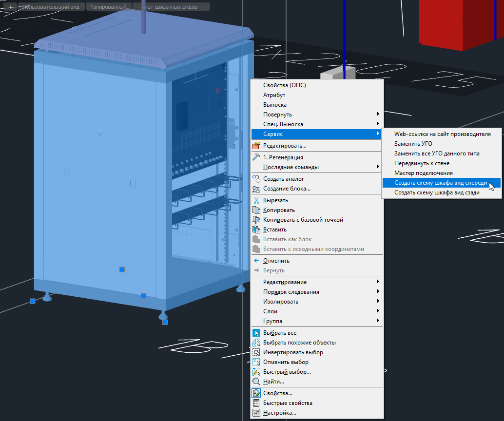Click the Вставить clipboard icon
The width and height of the screenshot is (504, 421).
pyautogui.click(x=257, y=230)
